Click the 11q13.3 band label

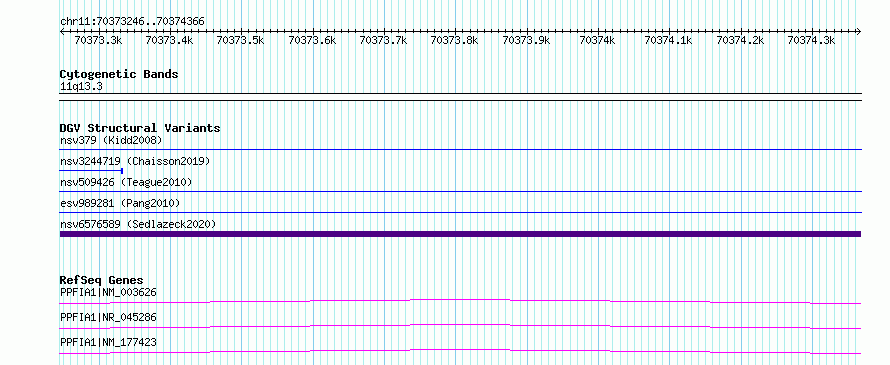[81, 87]
